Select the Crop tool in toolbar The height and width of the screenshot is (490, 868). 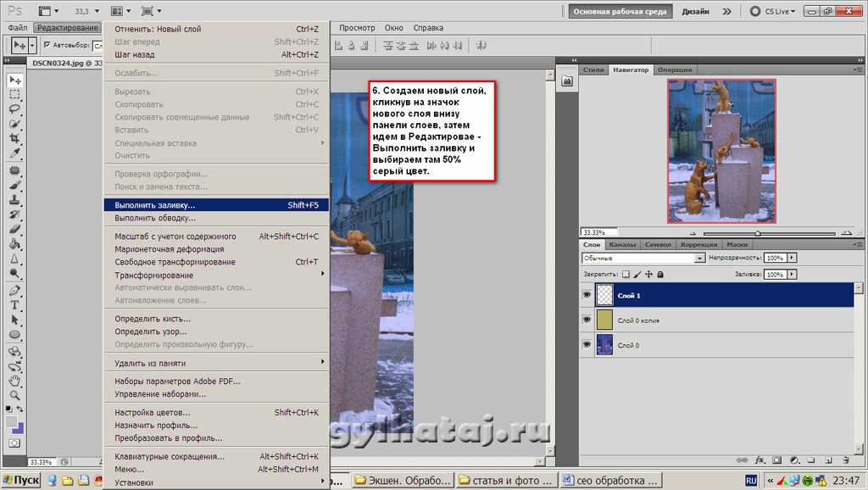[x=15, y=136]
